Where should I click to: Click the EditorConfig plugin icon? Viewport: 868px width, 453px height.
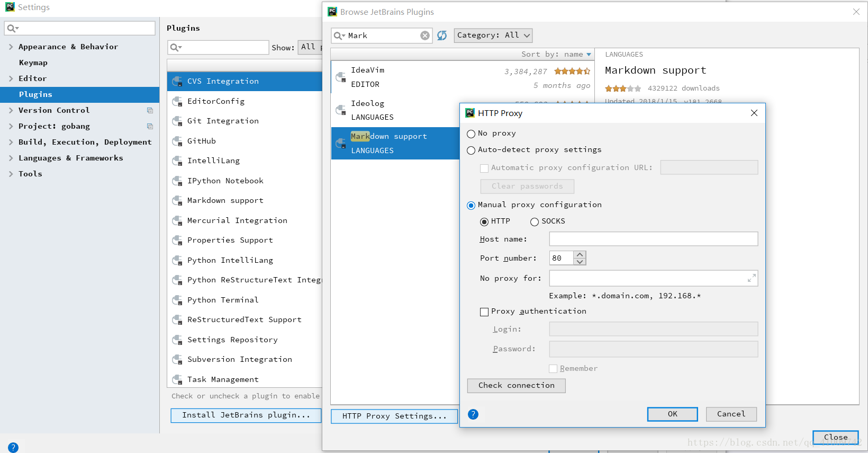(177, 101)
